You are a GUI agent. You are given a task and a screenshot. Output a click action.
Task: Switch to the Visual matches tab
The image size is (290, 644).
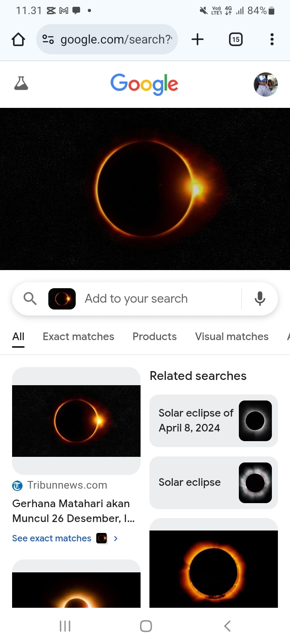[x=232, y=336]
